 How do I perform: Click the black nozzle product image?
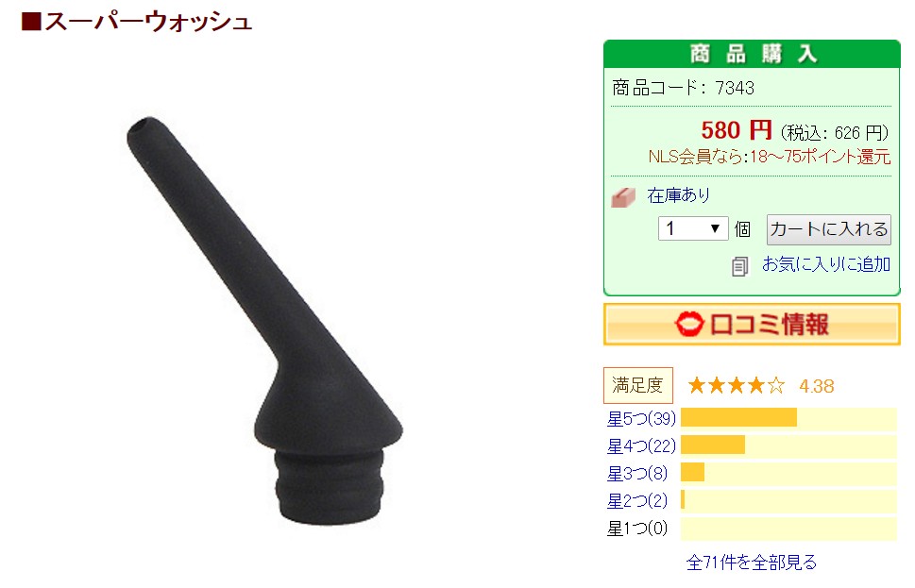[x=264, y=320]
